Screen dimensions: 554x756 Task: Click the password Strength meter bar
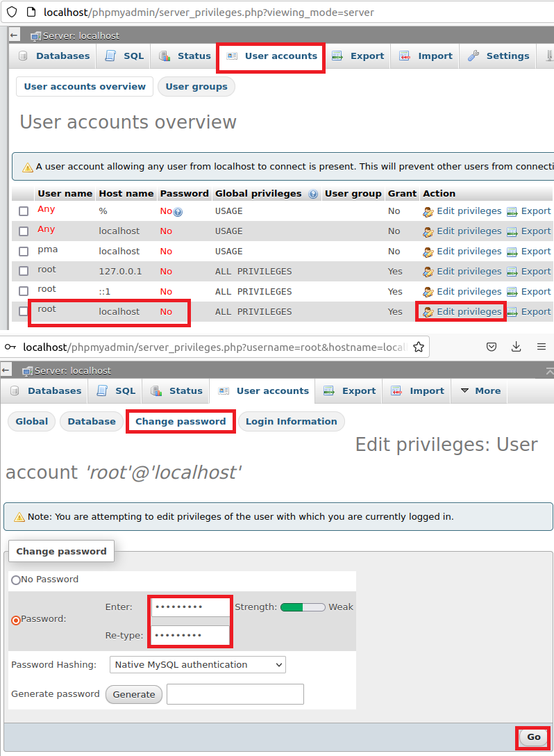pyautogui.click(x=303, y=607)
